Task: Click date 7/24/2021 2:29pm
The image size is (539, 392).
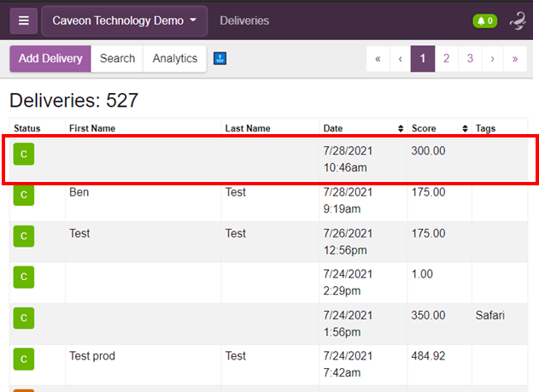Action: pyautogui.click(x=348, y=283)
